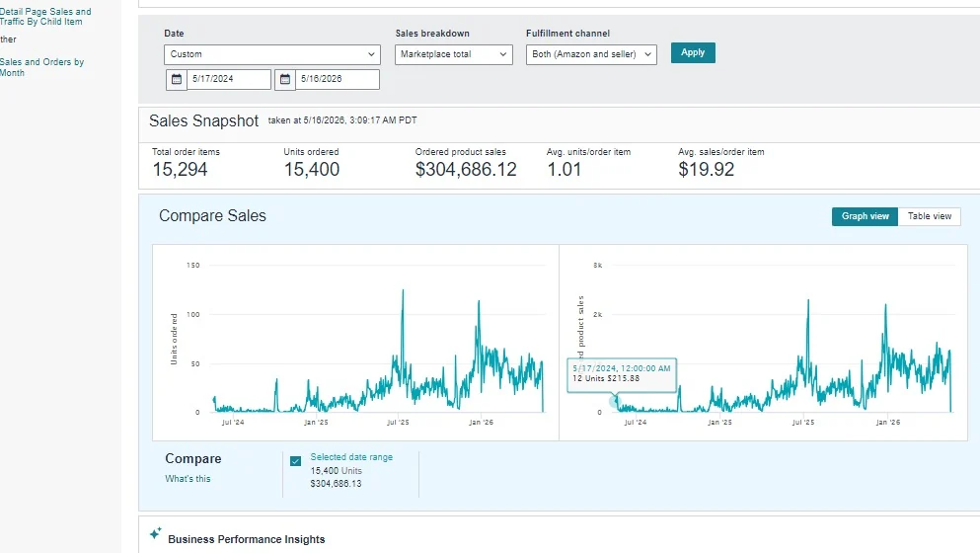Open Detail Page Sales and Traffic By Child Item
The width and height of the screenshot is (980, 553).
coord(45,16)
